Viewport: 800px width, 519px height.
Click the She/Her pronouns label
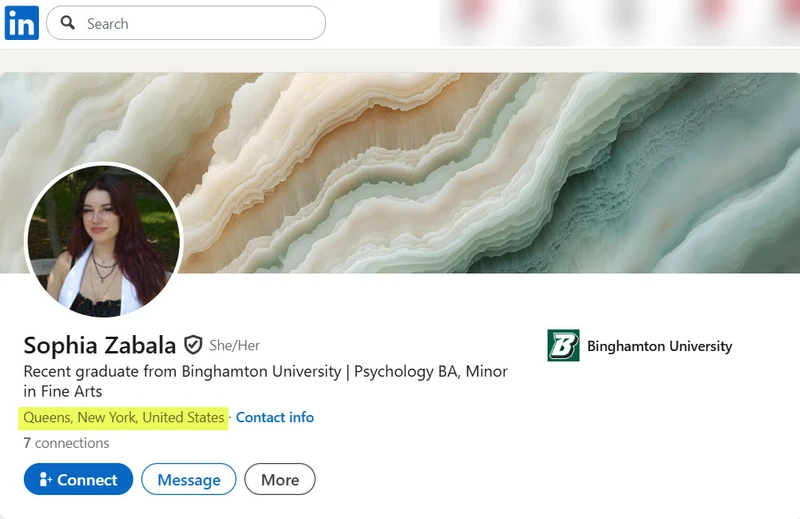235,345
